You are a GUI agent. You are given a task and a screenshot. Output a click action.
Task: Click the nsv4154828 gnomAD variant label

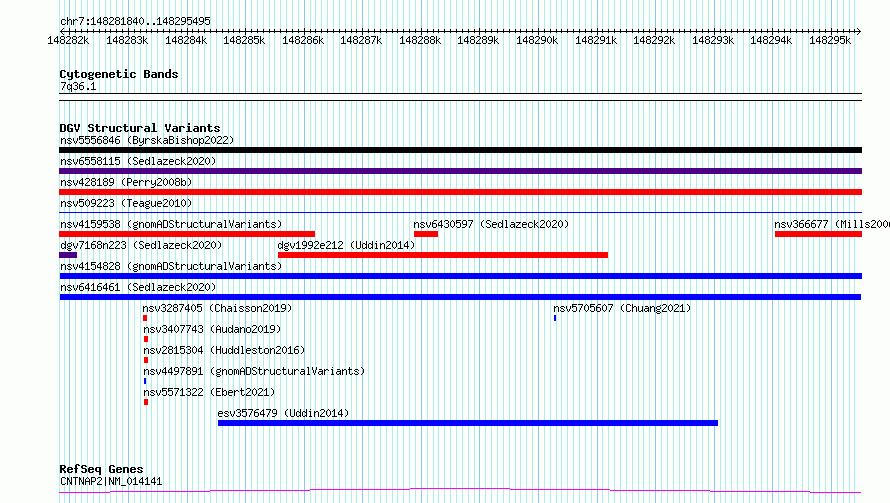(171, 266)
